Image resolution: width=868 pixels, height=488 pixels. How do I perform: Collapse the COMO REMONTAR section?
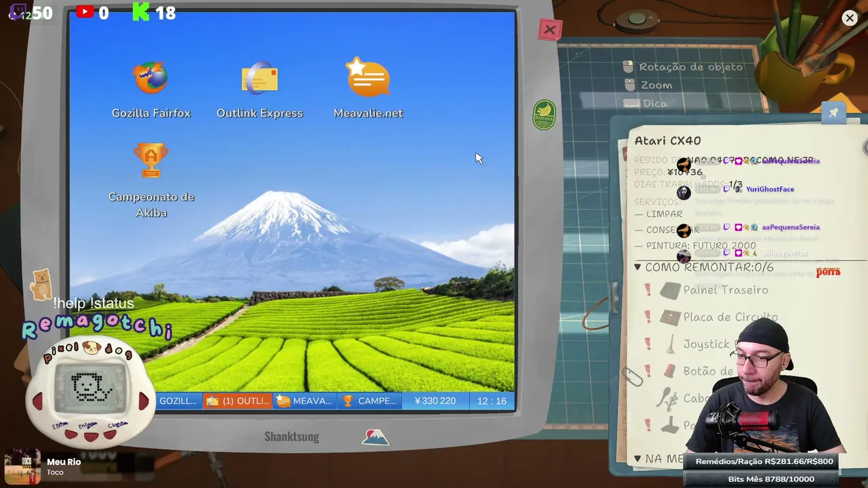click(637, 267)
